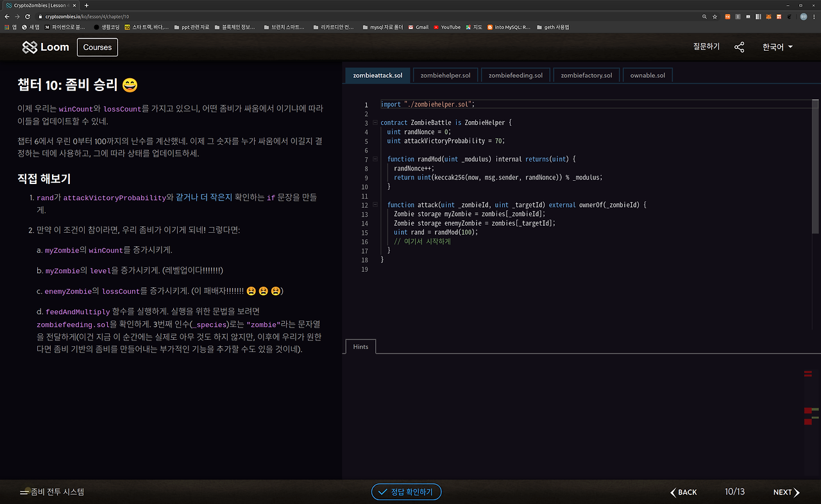821x504 pixels.
Task: Go to previous chapter with BACK
Action: (684, 492)
